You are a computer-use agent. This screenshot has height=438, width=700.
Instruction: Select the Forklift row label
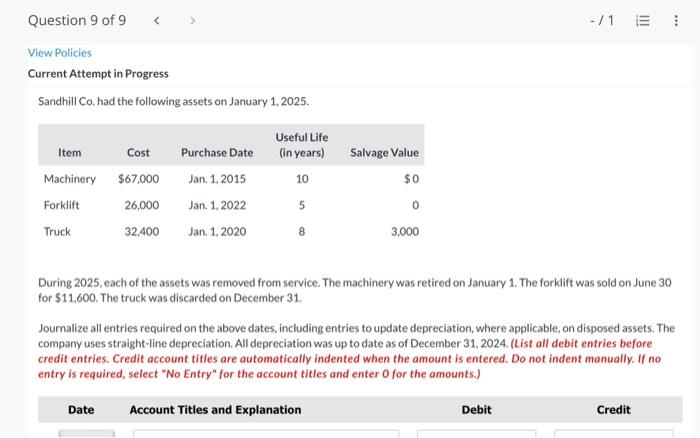click(61, 205)
